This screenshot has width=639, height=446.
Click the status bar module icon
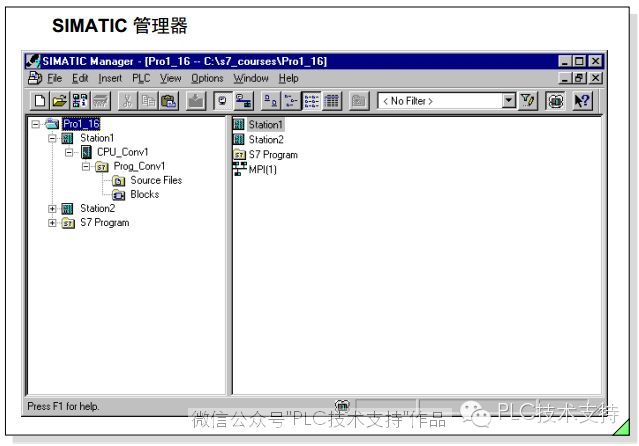[342, 405]
